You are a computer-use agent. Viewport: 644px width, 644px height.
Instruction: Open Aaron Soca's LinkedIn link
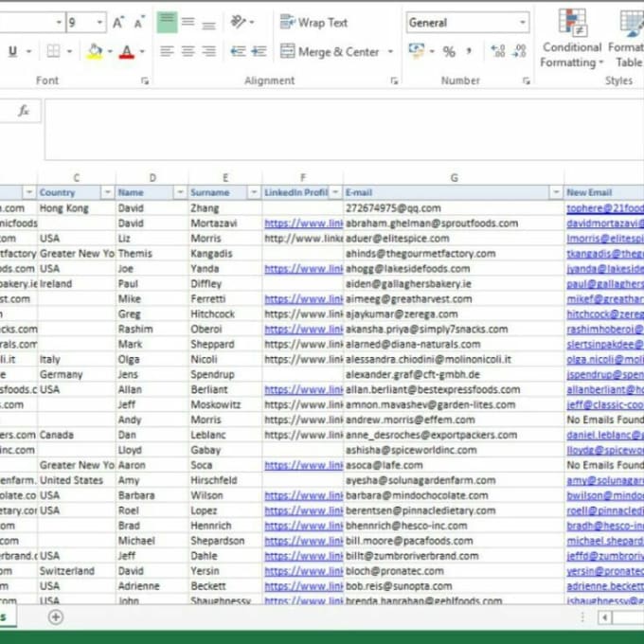point(303,465)
